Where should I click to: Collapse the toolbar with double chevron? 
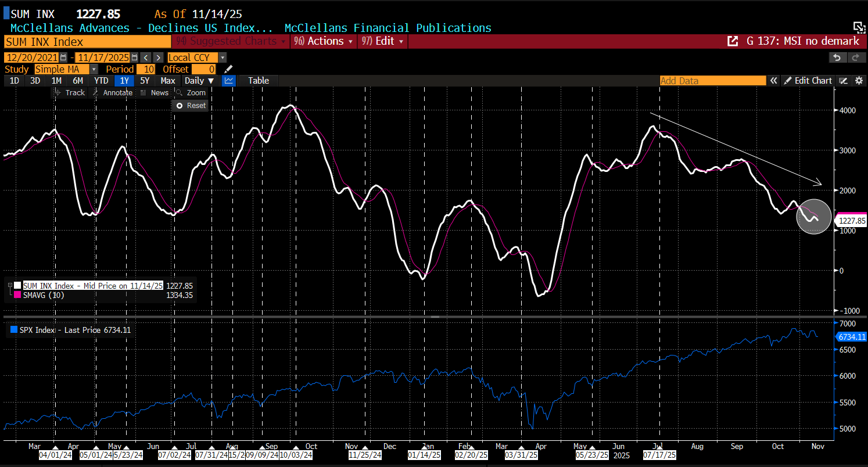[x=773, y=81]
